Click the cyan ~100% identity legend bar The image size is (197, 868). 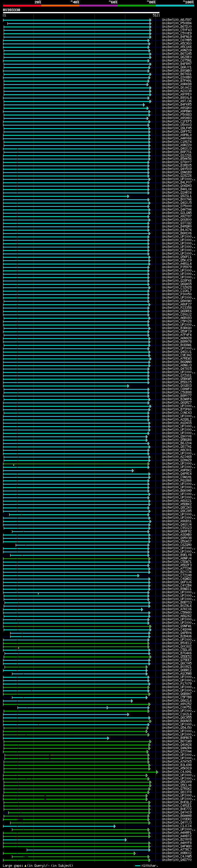point(175,6)
